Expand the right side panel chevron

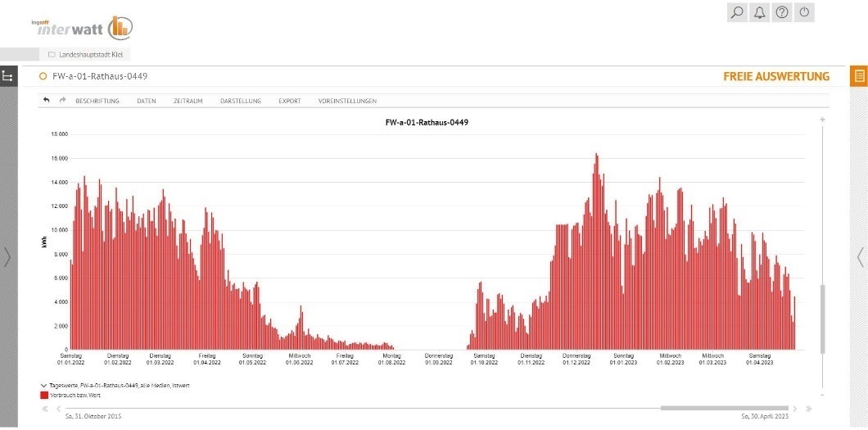(x=860, y=257)
